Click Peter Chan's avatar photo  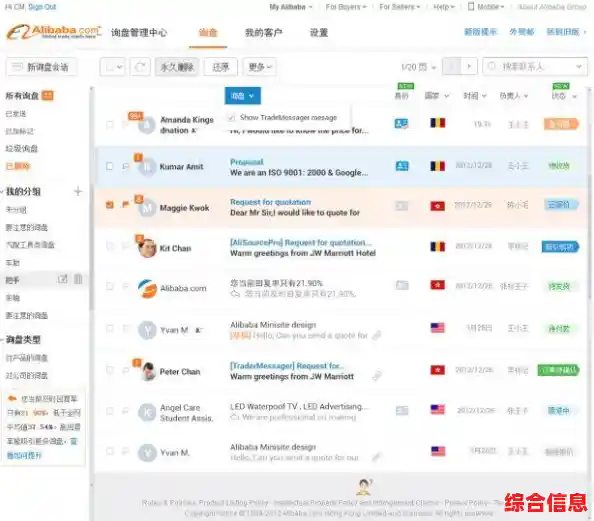pyautogui.click(x=147, y=371)
